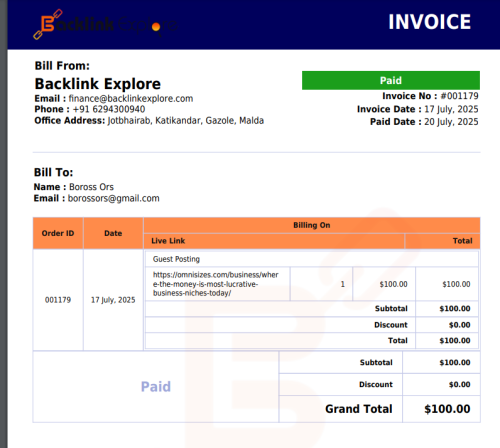Click the borossors@gmail.com email

[x=114, y=198]
